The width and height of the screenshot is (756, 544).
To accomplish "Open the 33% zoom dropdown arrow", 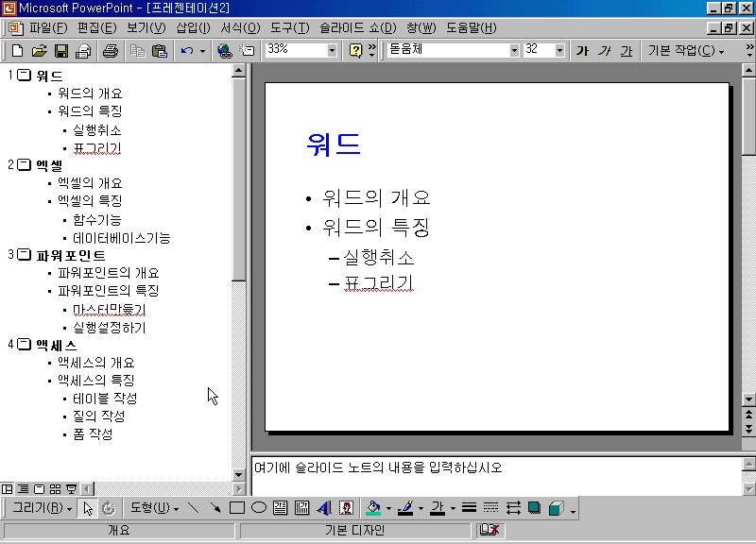I will point(332,50).
